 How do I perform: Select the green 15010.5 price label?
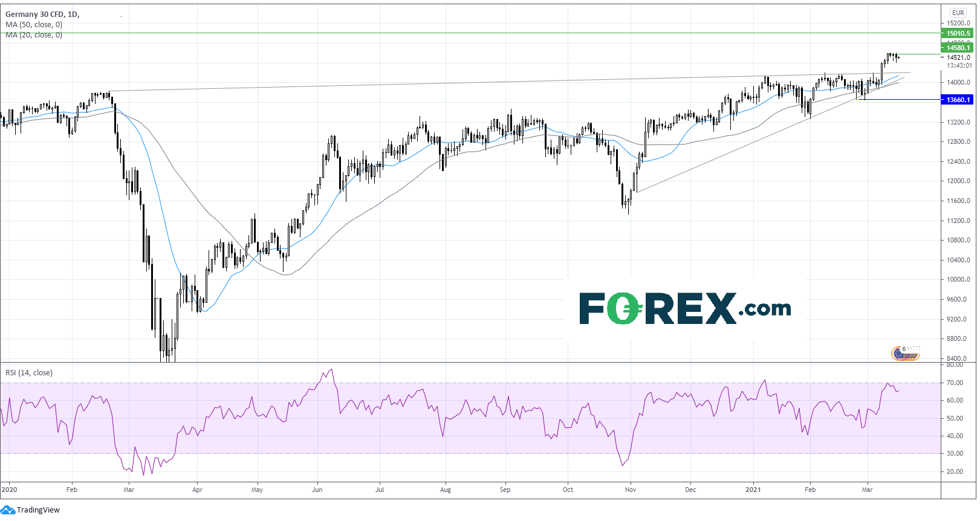click(x=958, y=33)
